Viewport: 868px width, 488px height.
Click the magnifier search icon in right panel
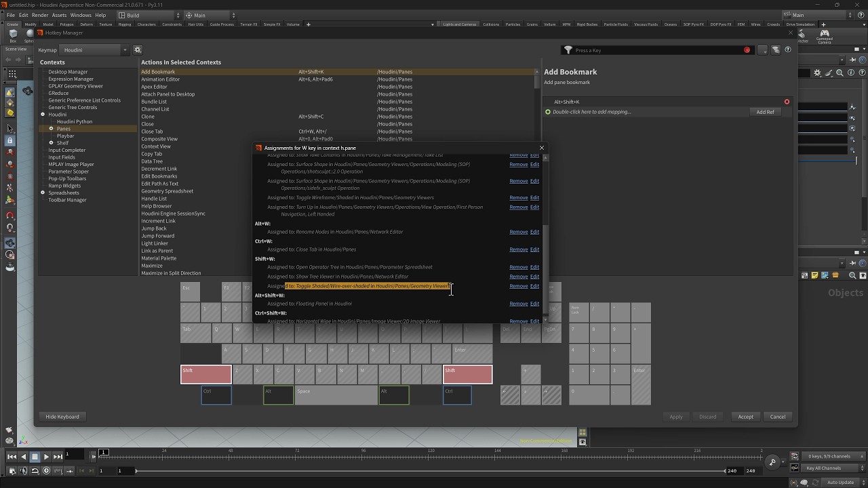point(840,73)
